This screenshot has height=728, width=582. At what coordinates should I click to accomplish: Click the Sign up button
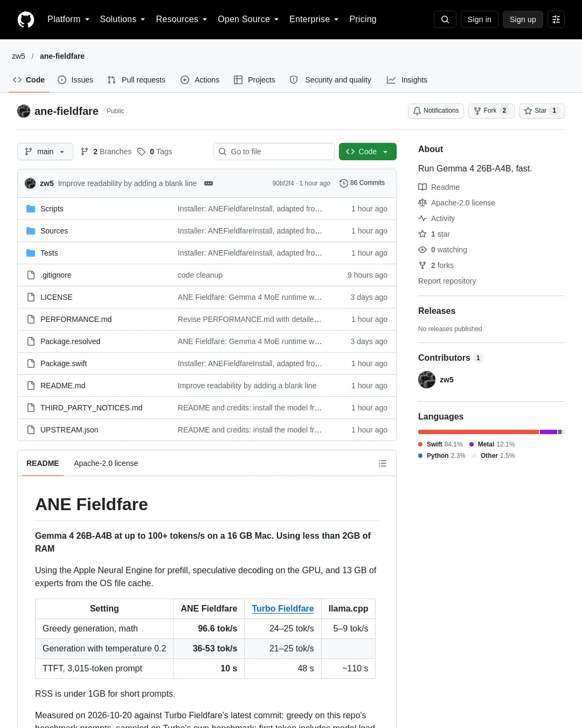[x=523, y=19]
